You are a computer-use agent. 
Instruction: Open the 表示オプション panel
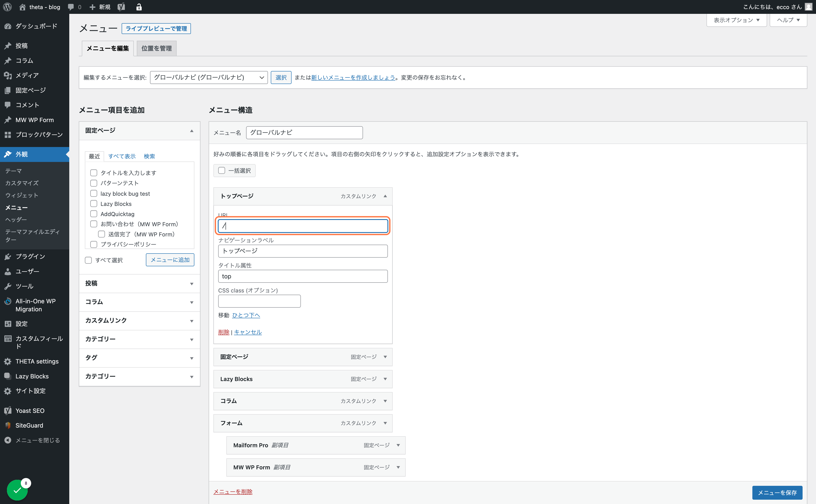[x=737, y=20]
